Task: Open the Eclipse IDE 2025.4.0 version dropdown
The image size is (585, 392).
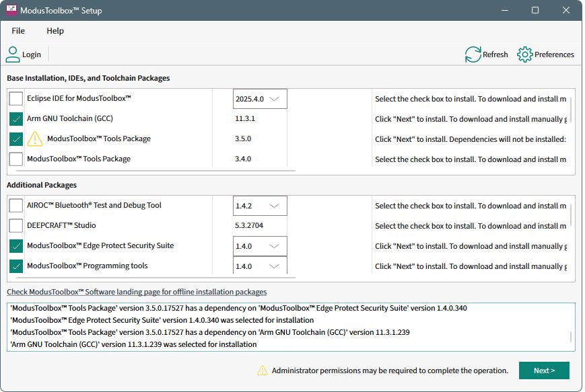Action: pyautogui.click(x=260, y=99)
